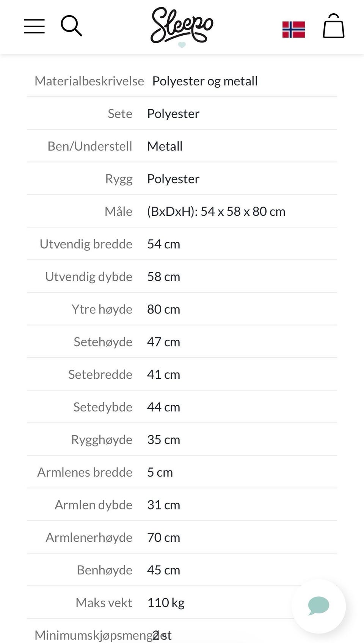
Task: Click the Maks vekt 110 kg value
Action: 166,603
